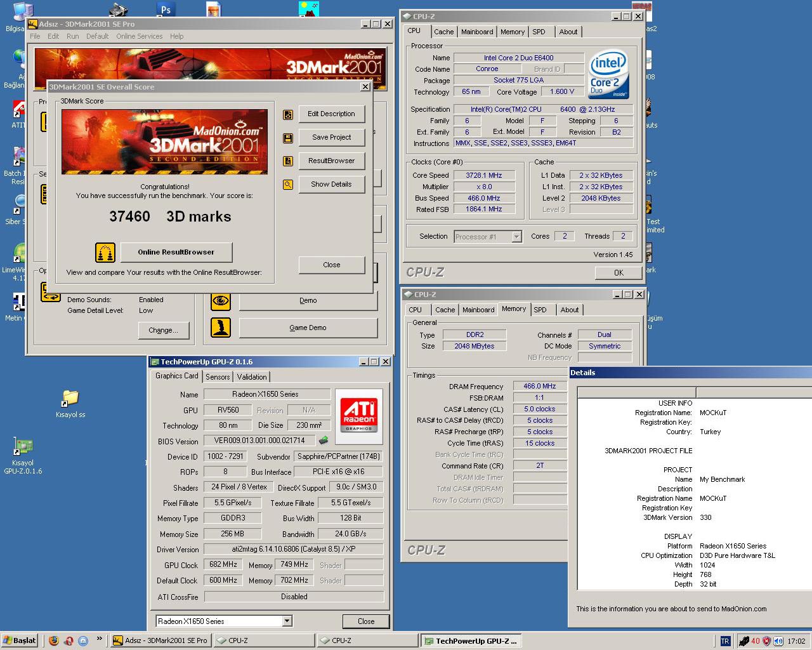Close the 3DMark2001 SE Overall Score dialog

365,87
